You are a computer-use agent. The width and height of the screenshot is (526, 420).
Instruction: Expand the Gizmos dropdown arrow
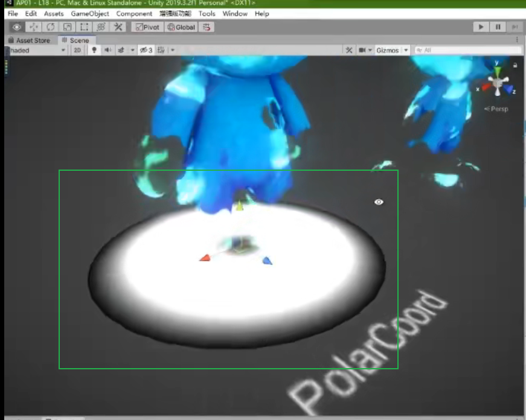(406, 50)
